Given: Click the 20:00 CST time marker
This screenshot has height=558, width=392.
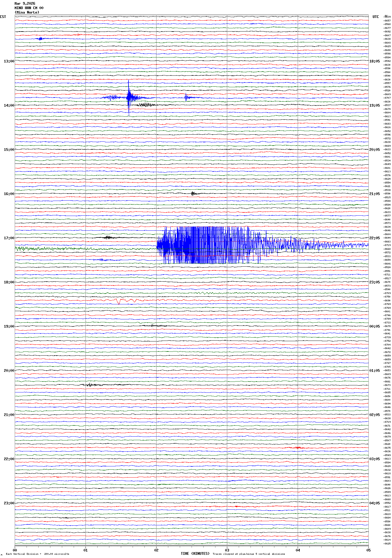Looking at the screenshot, I should (9, 371).
